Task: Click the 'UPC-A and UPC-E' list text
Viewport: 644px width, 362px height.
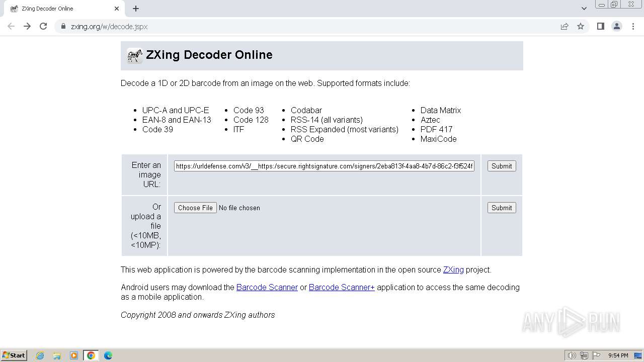Action: (176, 110)
